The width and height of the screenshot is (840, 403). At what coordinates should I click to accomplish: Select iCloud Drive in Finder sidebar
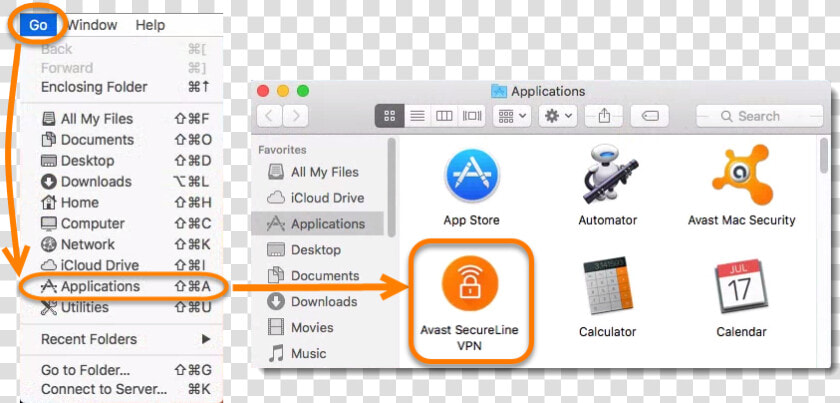(x=316, y=198)
